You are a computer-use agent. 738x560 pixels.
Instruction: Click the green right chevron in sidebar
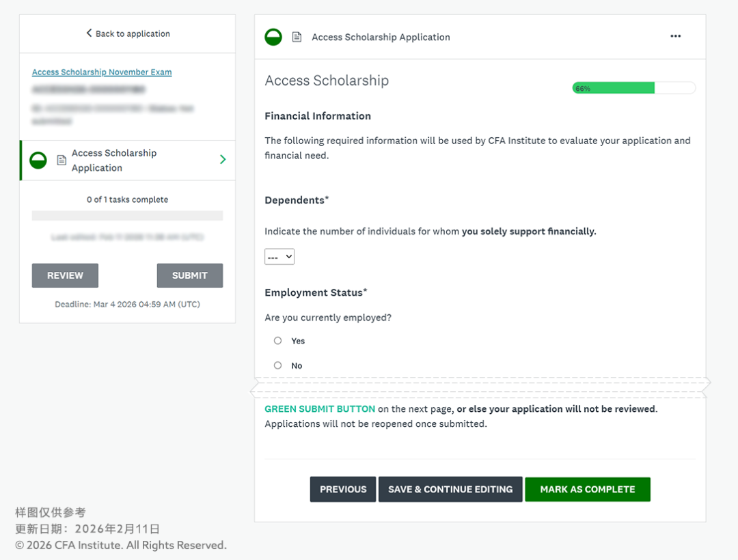point(223,160)
